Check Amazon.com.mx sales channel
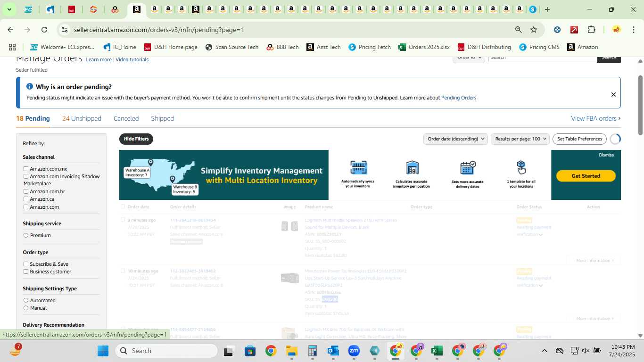This screenshot has height=362, width=644. coord(26,169)
